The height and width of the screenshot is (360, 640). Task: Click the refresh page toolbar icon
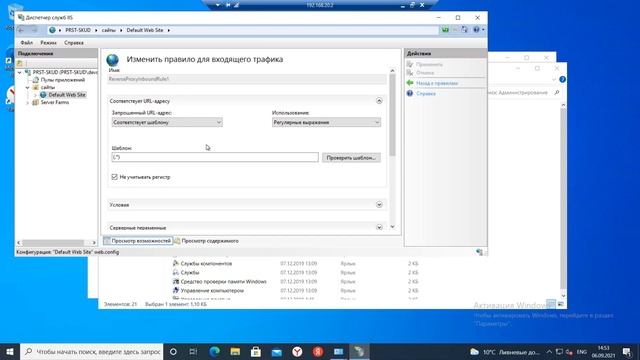pyautogui.click(x=464, y=29)
